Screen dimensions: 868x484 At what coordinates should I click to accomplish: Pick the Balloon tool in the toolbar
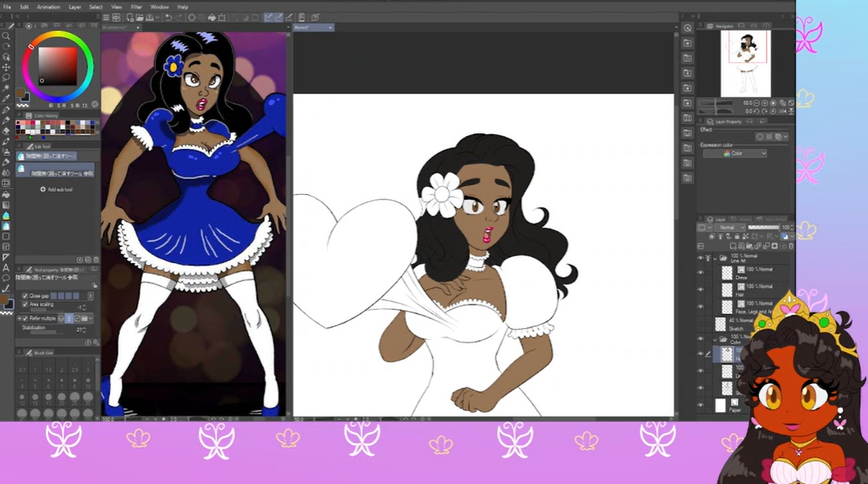pyautogui.click(x=6, y=278)
